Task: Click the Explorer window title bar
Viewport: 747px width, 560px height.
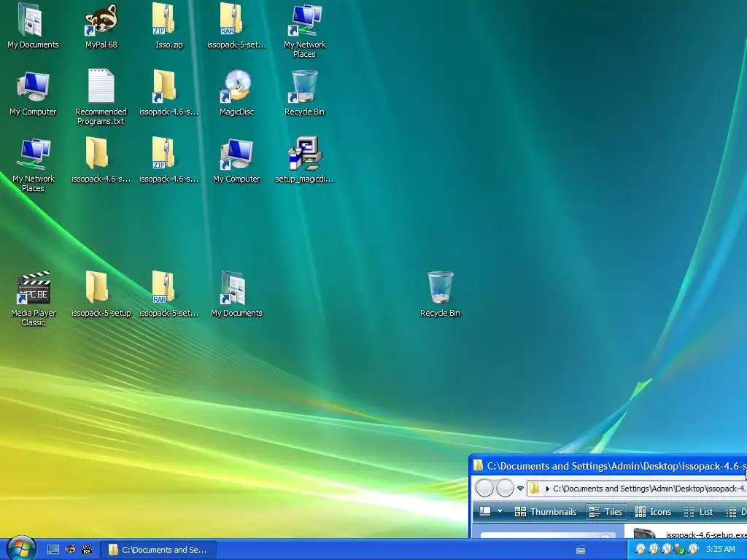Action: click(610, 466)
